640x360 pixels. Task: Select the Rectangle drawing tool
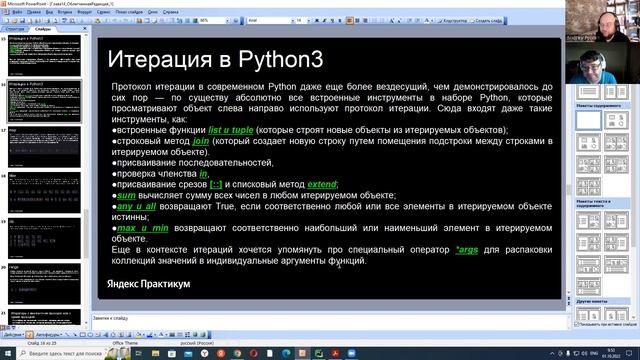tap(82, 335)
